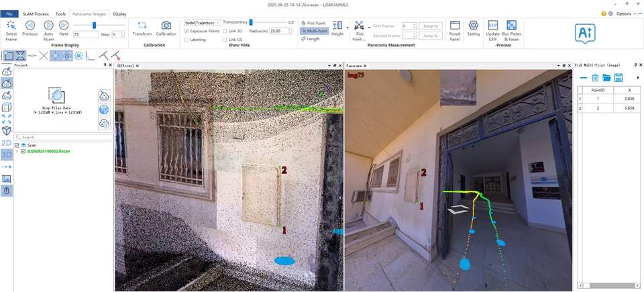Open the Pick Point pair dropdown arrow
The height and width of the screenshot is (292, 644).
pos(369,28)
